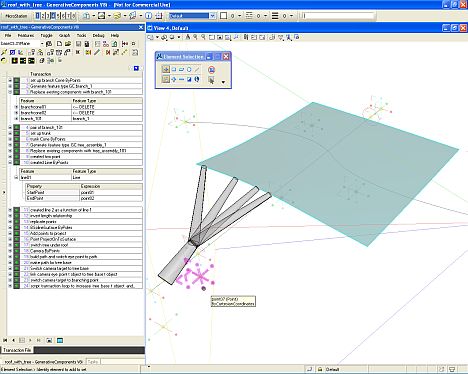Open the baseCS plane dropdown
Screen dimensions: 468x374
[x=42, y=44]
